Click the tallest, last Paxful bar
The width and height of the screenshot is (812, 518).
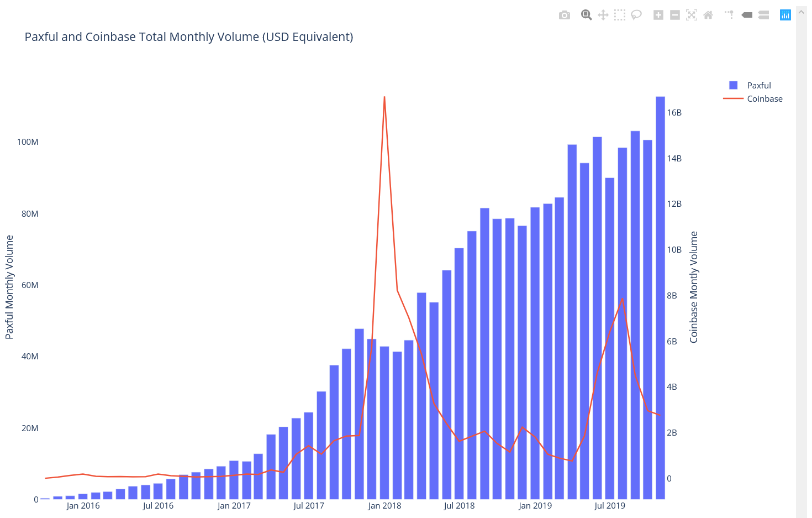tap(660, 298)
